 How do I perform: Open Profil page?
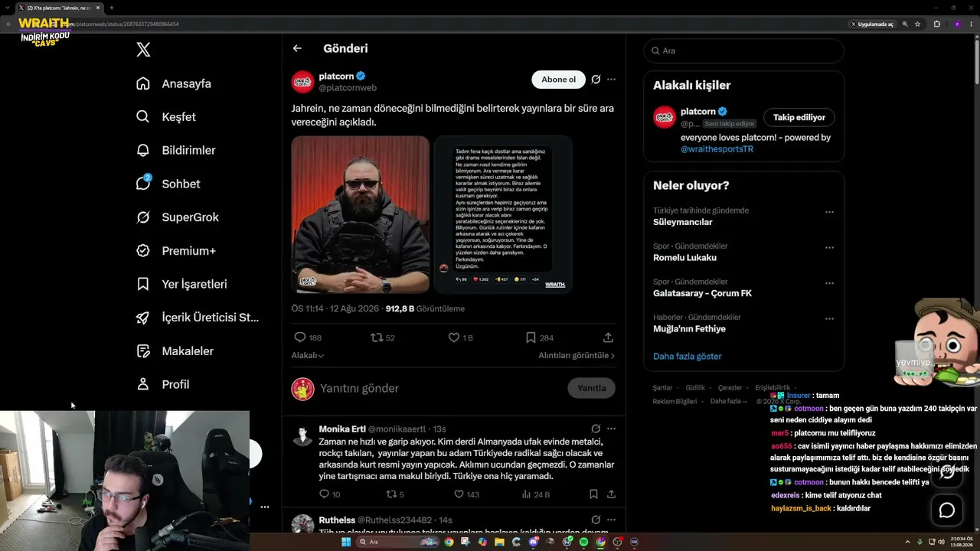(x=162, y=384)
